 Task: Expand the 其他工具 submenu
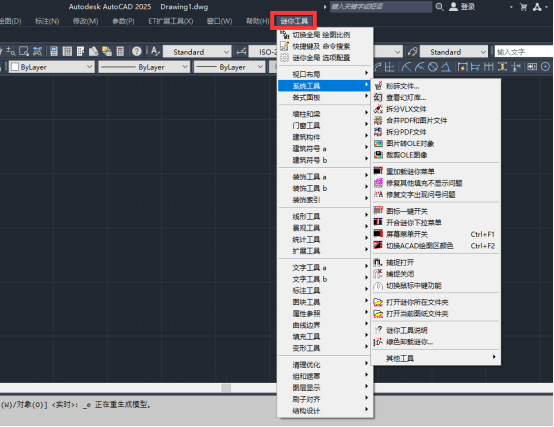[x=436, y=358]
